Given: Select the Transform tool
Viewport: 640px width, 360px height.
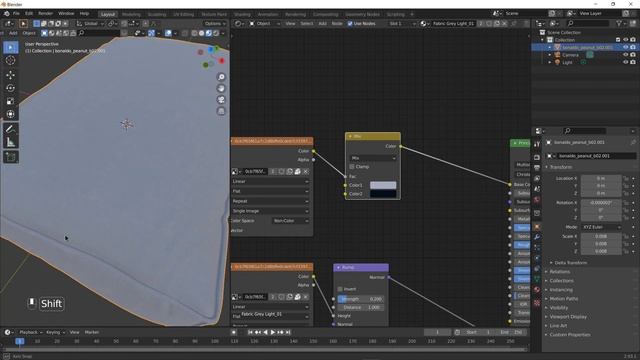Looking at the screenshot, I should click(11, 114).
